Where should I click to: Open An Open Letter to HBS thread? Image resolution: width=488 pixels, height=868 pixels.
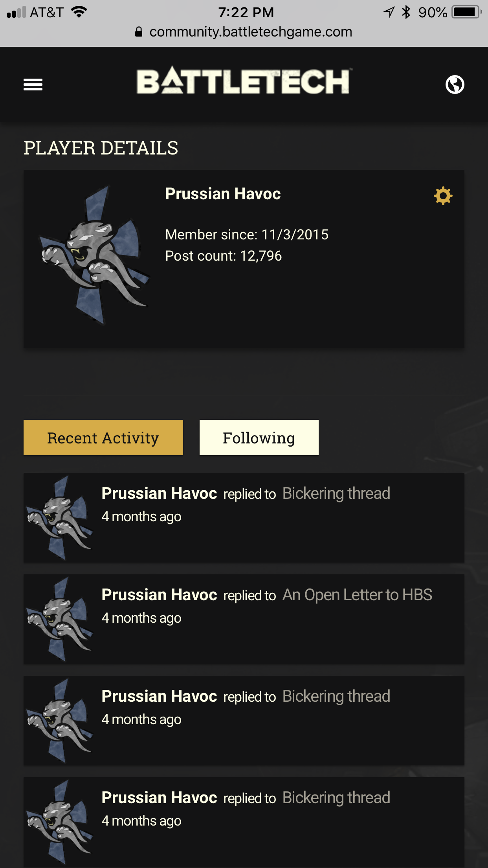[x=357, y=595]
